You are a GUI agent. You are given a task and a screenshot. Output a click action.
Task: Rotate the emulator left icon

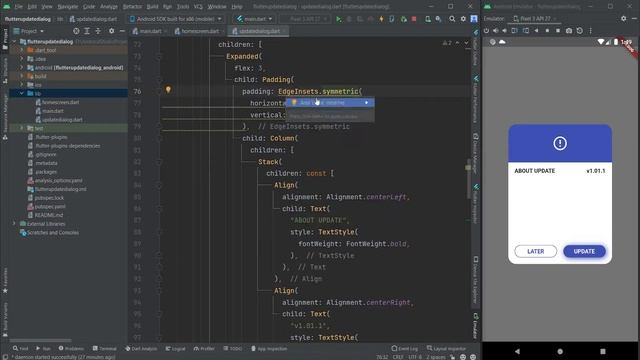pyautogui.click(x=514, y=31)
